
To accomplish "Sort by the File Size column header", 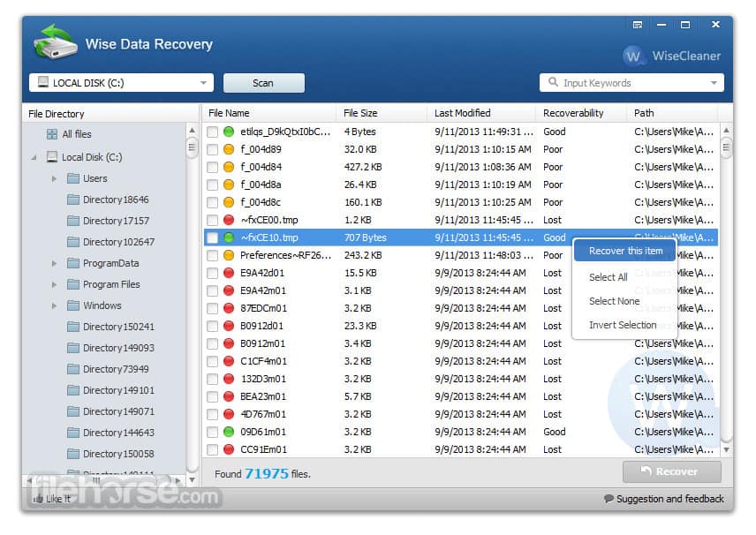I will (x=382, y=113).
